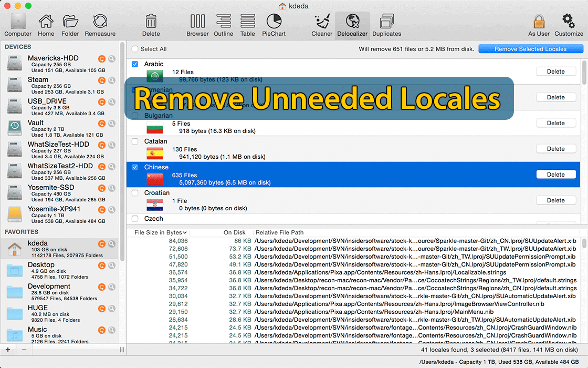Delete the Arabic locale files
The height and width of the screenshot is (368, 588).
coord(555,71)
